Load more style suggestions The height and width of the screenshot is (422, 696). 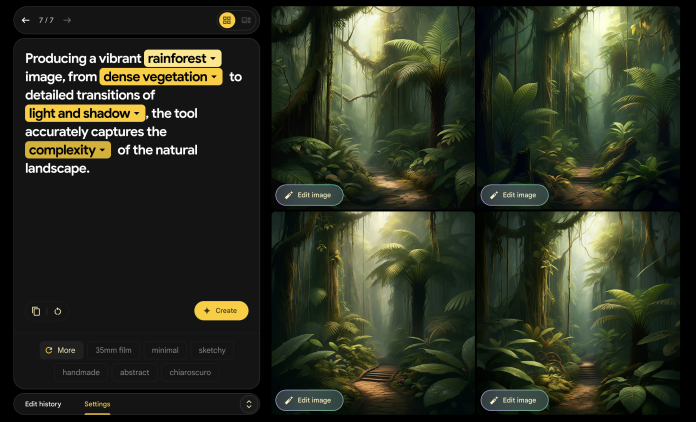[61, 350]
